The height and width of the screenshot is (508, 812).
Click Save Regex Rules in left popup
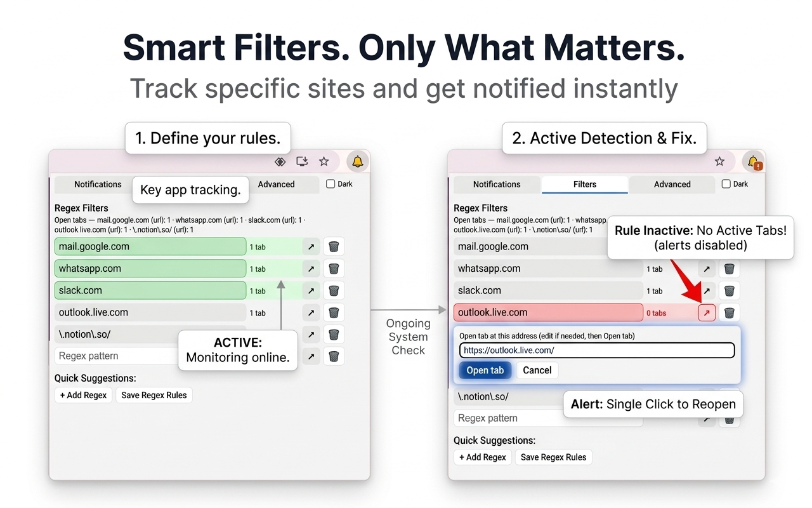[x=154, y=395]
